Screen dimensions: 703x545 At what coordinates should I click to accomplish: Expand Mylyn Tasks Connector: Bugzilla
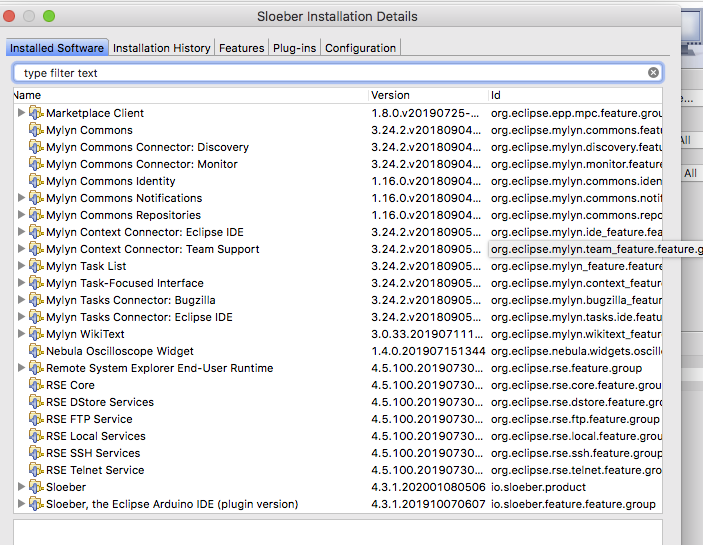(21, 300)
